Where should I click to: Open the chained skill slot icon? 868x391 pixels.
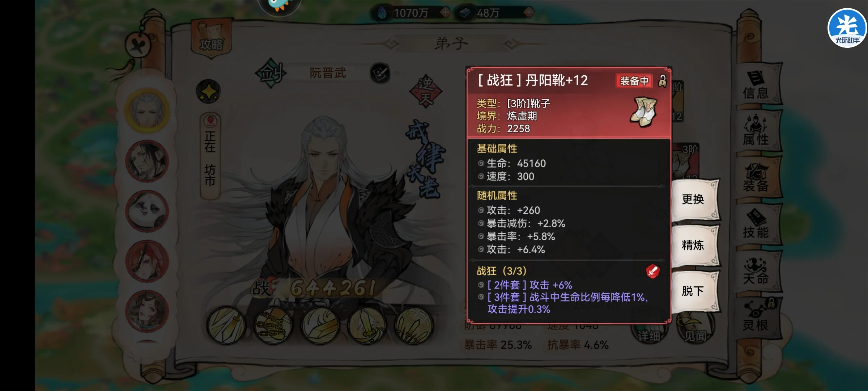point(273,325)
